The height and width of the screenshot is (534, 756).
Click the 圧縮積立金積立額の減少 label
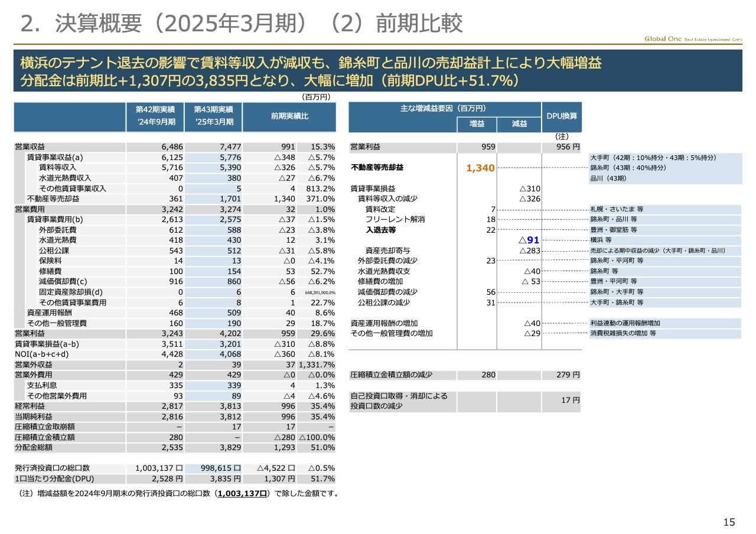[x=391, y=375]
